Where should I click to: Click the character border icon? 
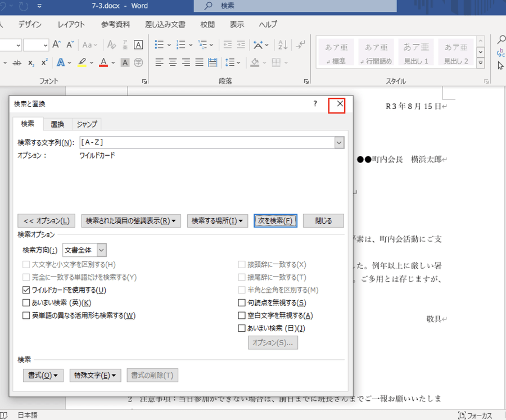138,44
